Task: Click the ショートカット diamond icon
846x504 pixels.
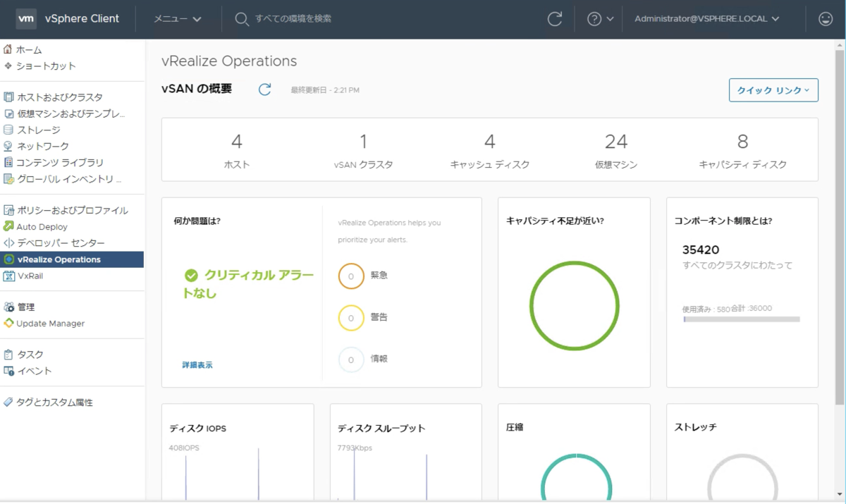Action: coord(8,66)
